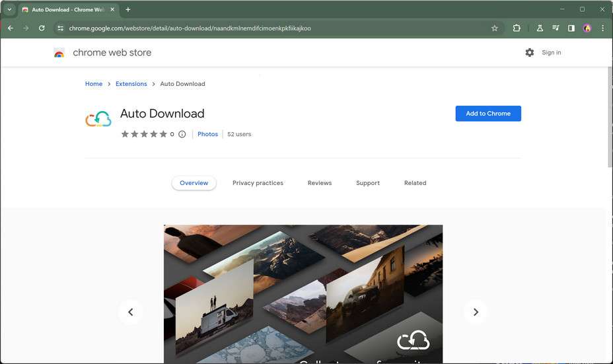Open the Web Store settings gear

click(x=529, y=53)
